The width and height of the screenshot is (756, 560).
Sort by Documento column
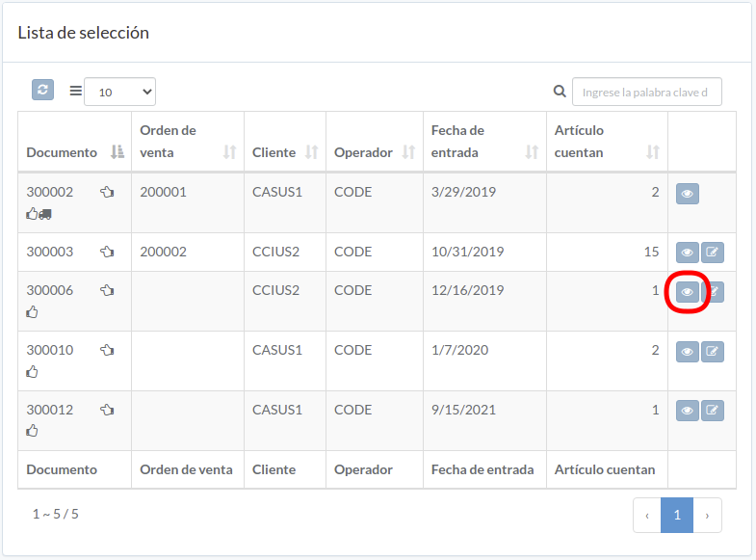click(75, 142)
